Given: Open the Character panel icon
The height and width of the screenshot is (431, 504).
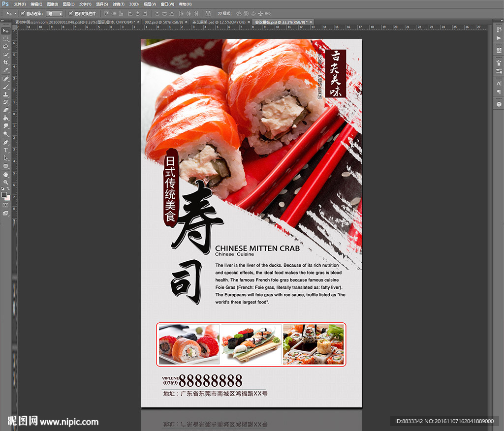Looking at the screenshot, I should click(x=499, y=84).
